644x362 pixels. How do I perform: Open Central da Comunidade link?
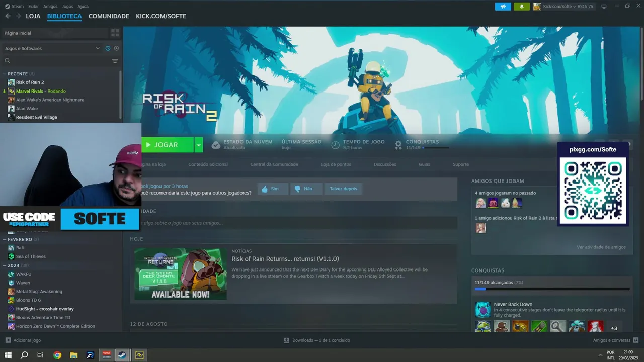pyautogui.click(x=274, y=164)
